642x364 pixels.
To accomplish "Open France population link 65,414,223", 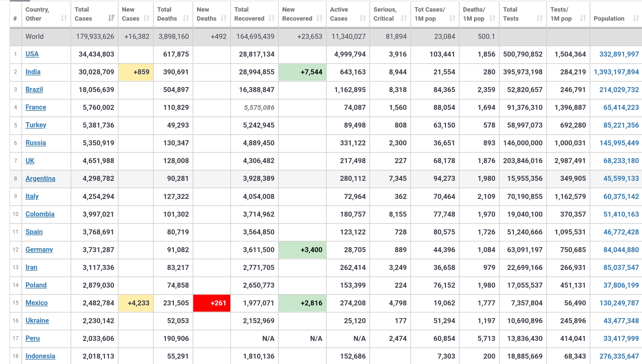I will pos(621,107).
